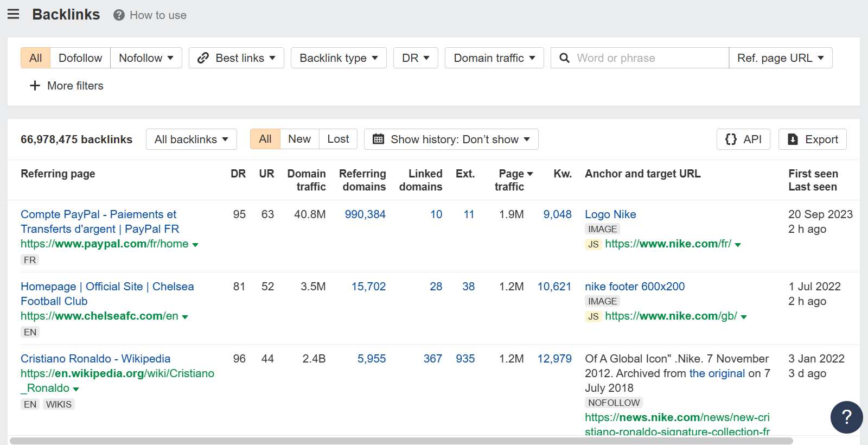This screenshot has width=868, height=445.
Task: Expand the nike.com/gb/ URL dropdown arrow
Action: (744, 317)
